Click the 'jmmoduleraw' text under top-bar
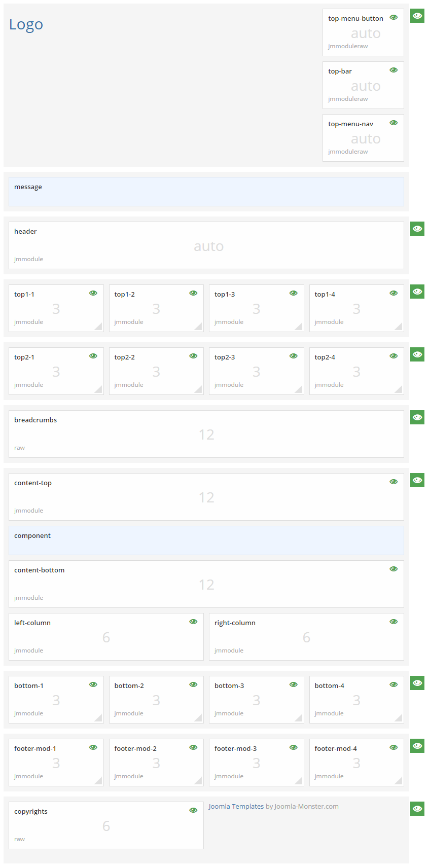Image resolution: width=429 pixels, height=868 pixels. pyautogui.click(x=348, y=99)
